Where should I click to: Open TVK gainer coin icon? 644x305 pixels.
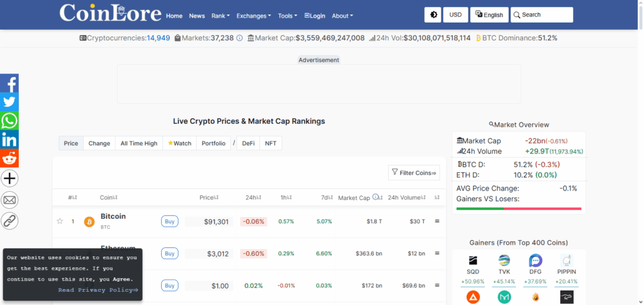click(504, 260)
